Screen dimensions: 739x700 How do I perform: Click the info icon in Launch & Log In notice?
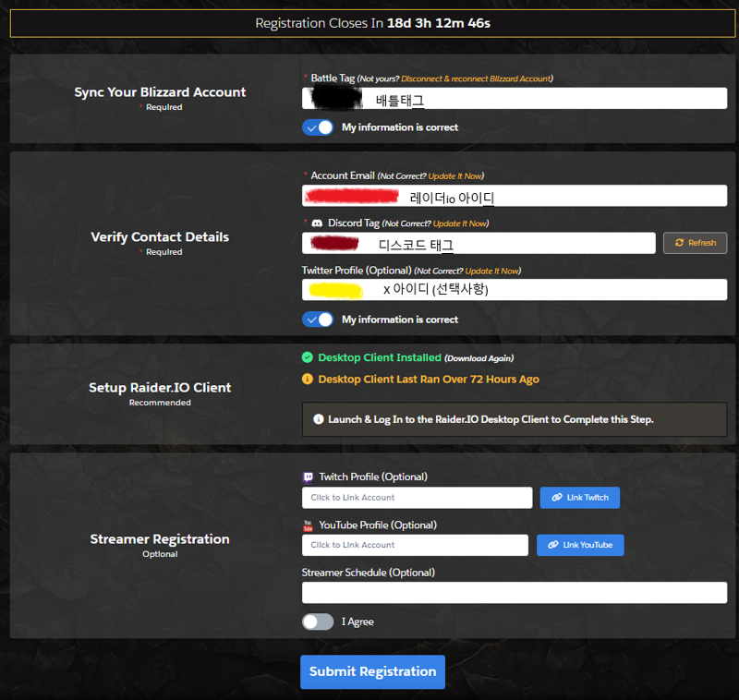point(318,419)
